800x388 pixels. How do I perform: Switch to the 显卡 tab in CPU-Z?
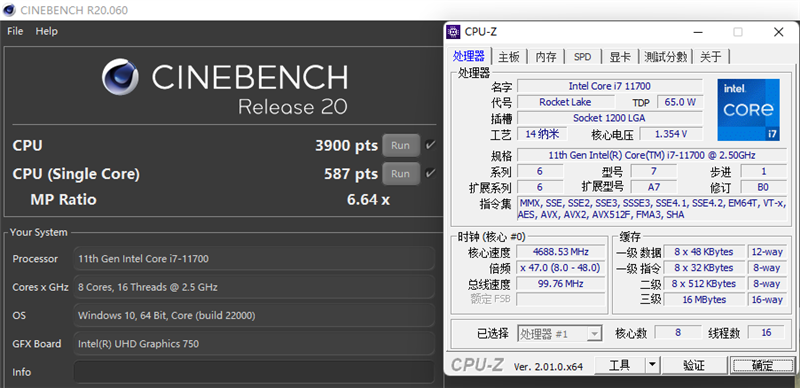[x=619, y=57]
